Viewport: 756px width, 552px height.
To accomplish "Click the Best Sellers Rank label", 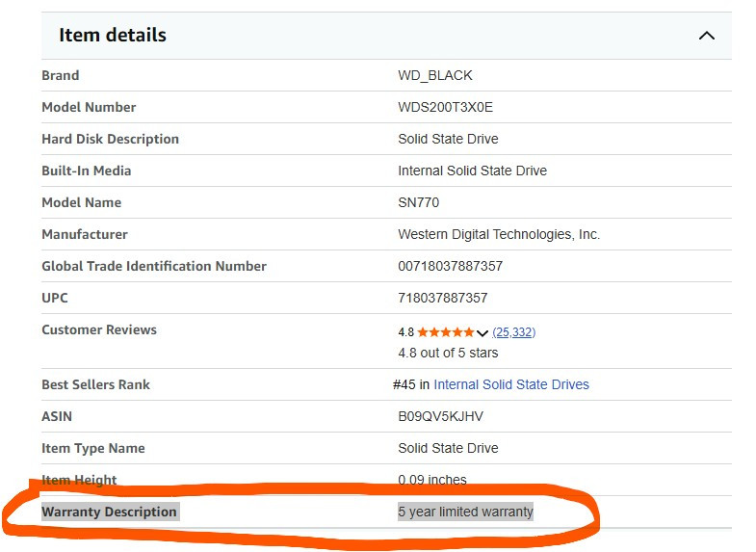I will point(95,384).
